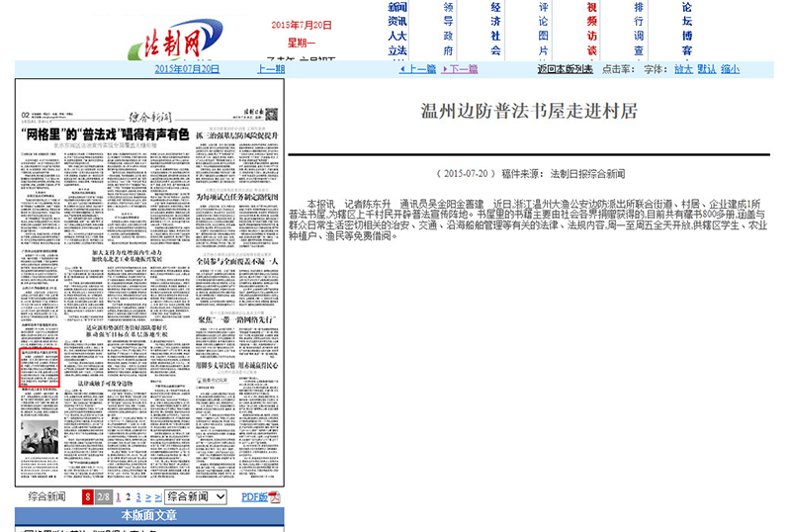Open next article 下一篇
Screen dimensions: 791x532
[x=460, y=68]
